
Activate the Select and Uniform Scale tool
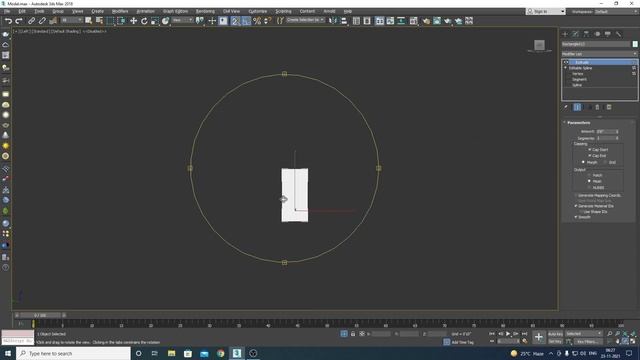(155, 21)
